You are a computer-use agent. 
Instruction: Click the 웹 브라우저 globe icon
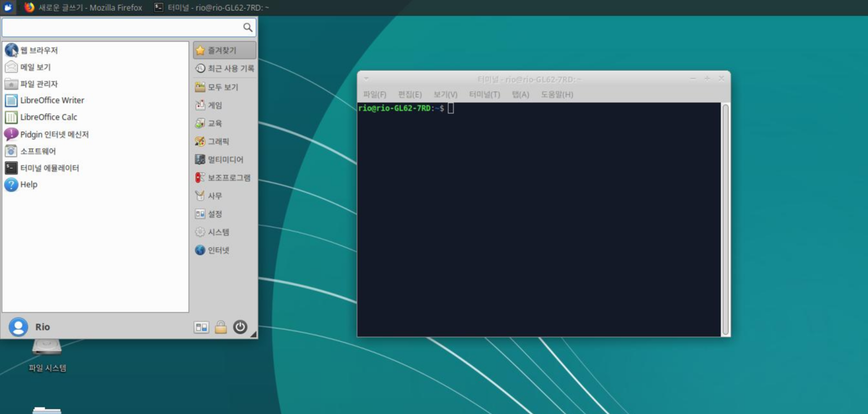(11, 50)
